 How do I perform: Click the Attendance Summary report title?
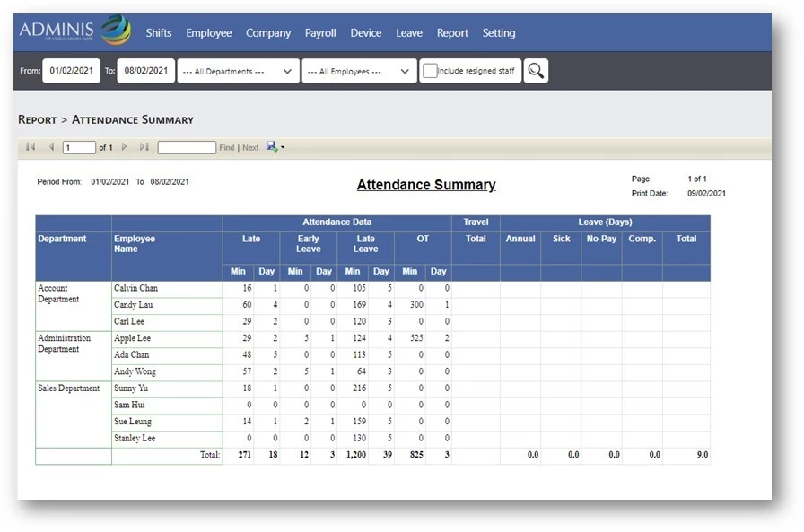click(426, 185)
